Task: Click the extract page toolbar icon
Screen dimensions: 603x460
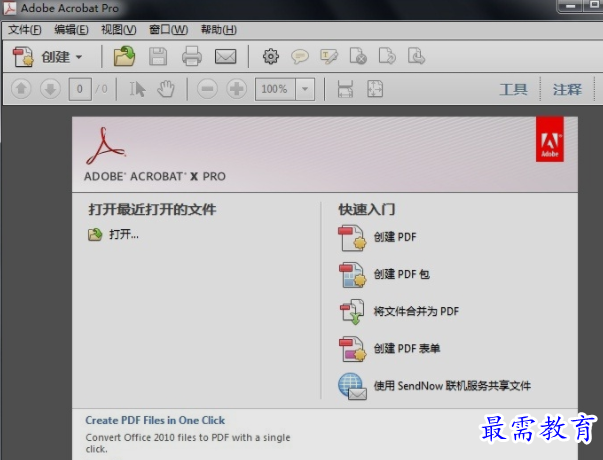Action: click(x=416, y=56)
